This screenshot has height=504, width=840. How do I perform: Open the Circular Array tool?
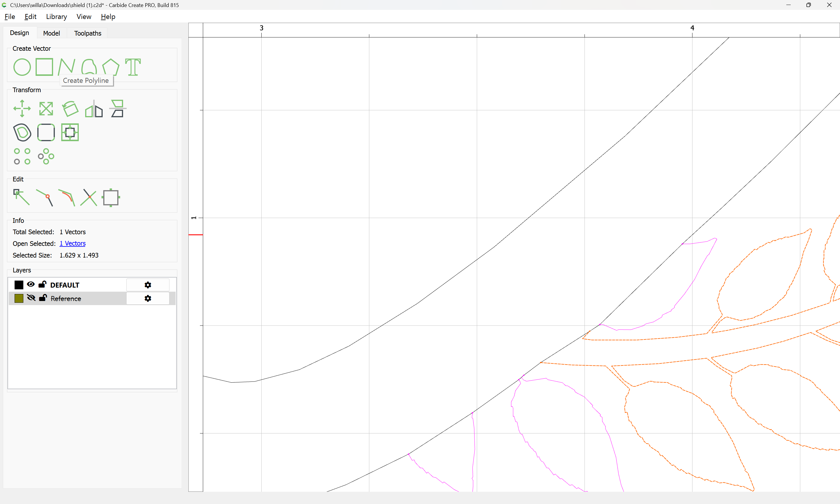[x=46, y=156]
